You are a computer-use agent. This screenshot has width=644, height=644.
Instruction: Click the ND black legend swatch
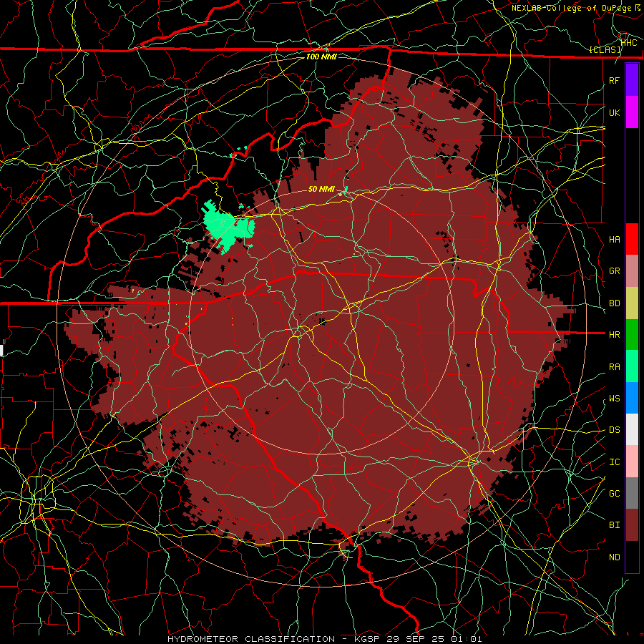click(632, 557)
